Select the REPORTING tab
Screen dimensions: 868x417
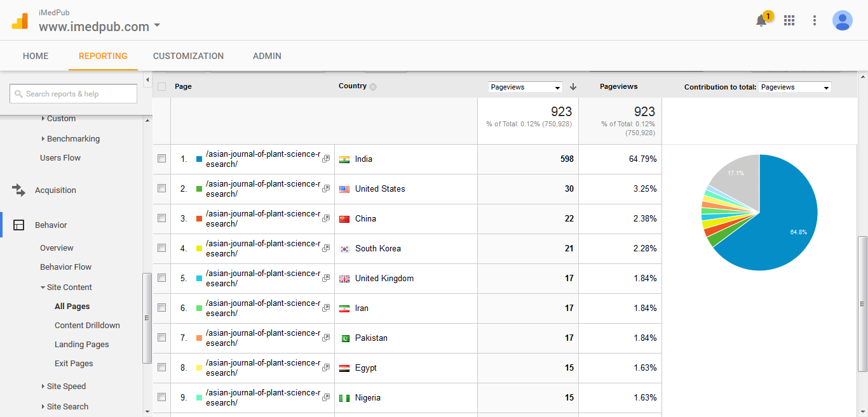click(x=103, y=56)
